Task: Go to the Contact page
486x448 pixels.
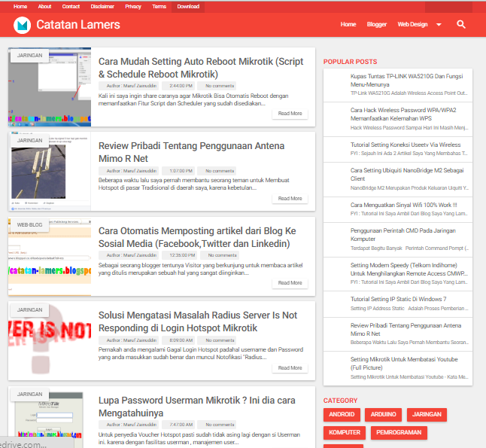Action: 71,7
